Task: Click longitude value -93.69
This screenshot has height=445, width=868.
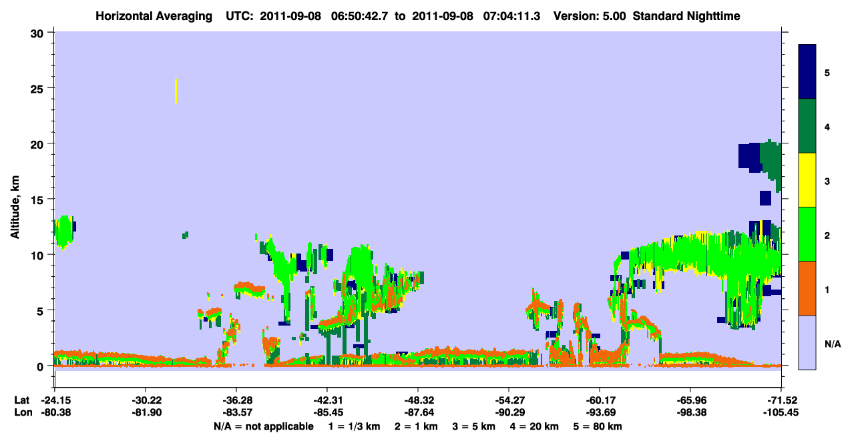Action: click(599, 412)
